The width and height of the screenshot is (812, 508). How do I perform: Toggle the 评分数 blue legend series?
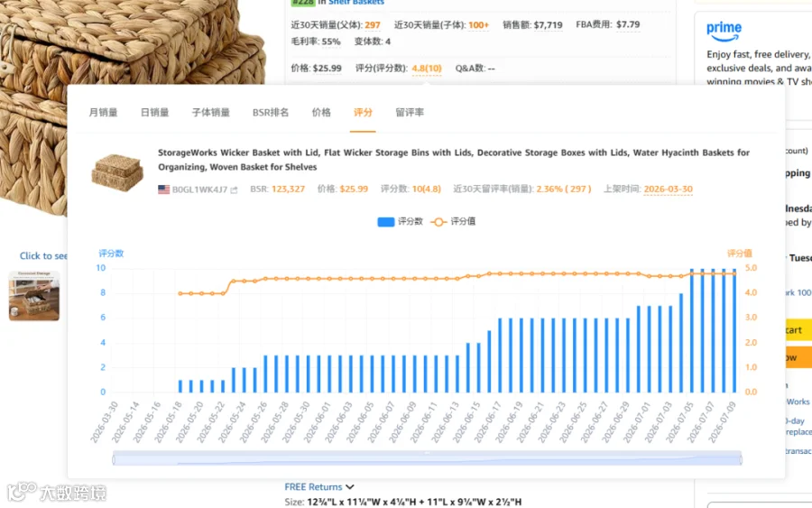click(x=400, y=222)
